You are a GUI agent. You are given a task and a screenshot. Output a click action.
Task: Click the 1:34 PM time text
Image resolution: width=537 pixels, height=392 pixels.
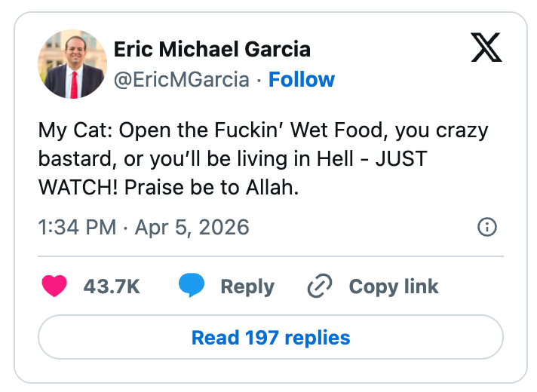coord(77,227)
